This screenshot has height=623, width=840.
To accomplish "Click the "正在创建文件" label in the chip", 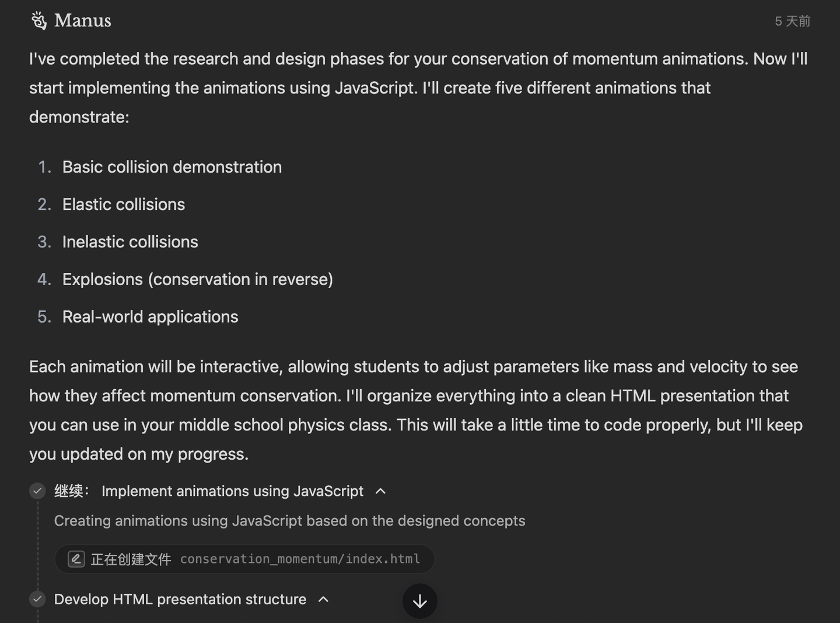I will (x=131, y=559).
